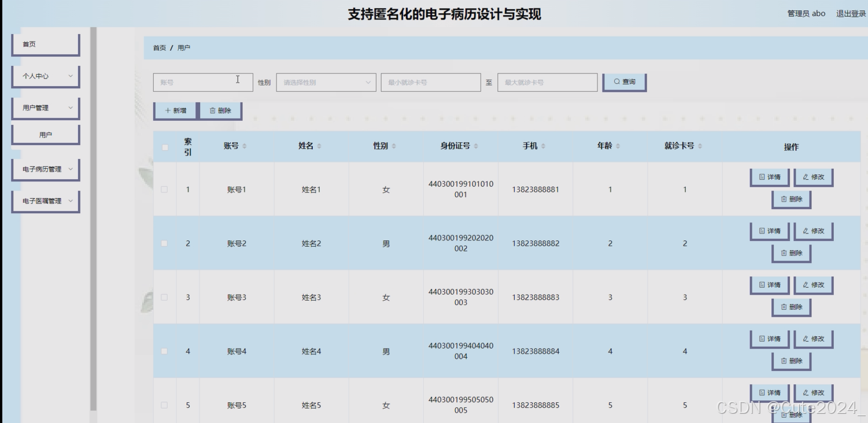Click the 查询 search button
Viewport: 868px width, 423px height.
click(625, 82)
